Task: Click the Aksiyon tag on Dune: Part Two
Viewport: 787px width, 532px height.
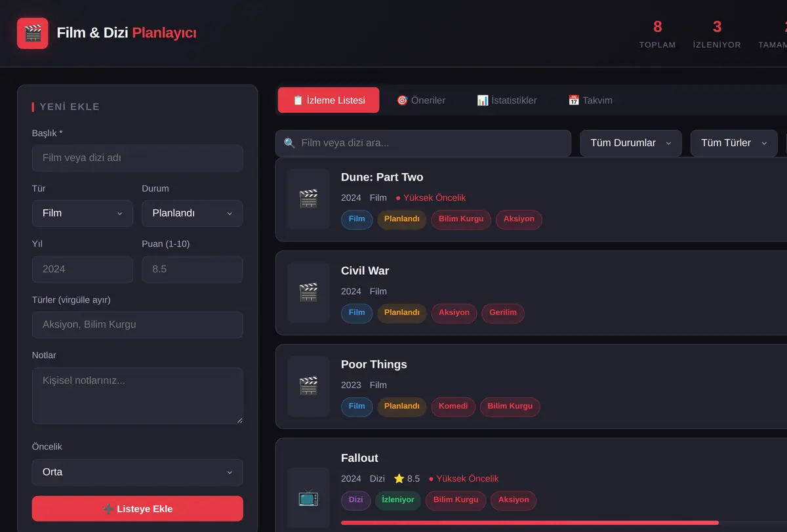Action: point(519,219)
